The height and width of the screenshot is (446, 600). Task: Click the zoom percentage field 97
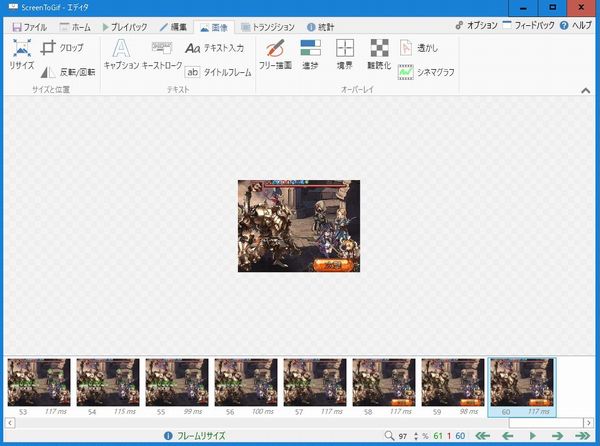[403, 436]
